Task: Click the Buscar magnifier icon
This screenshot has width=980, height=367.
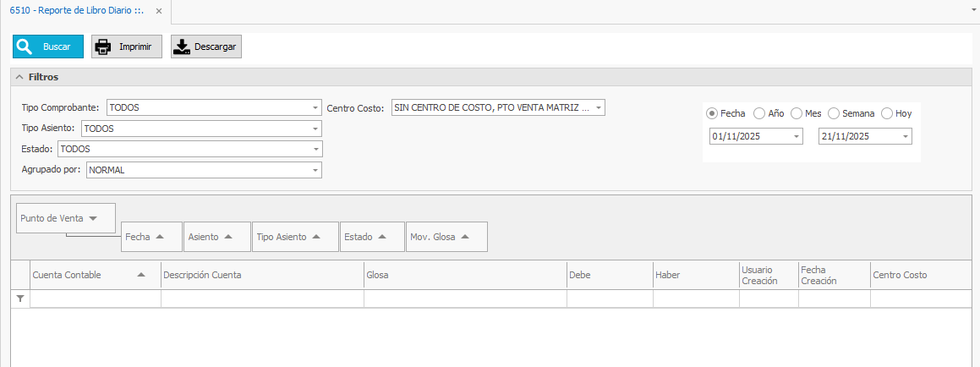Action: tap(25, 47)
